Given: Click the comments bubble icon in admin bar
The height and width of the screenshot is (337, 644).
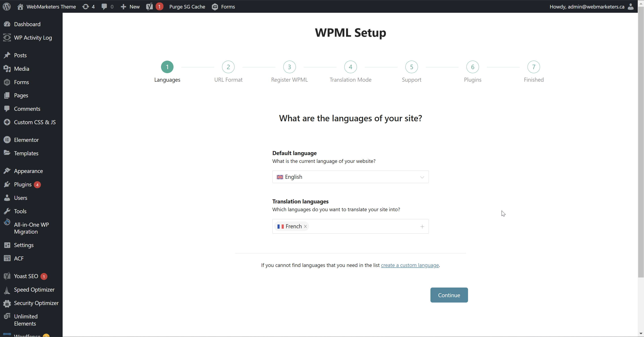Looking at the screenshot, I should [x=104, y=6].
